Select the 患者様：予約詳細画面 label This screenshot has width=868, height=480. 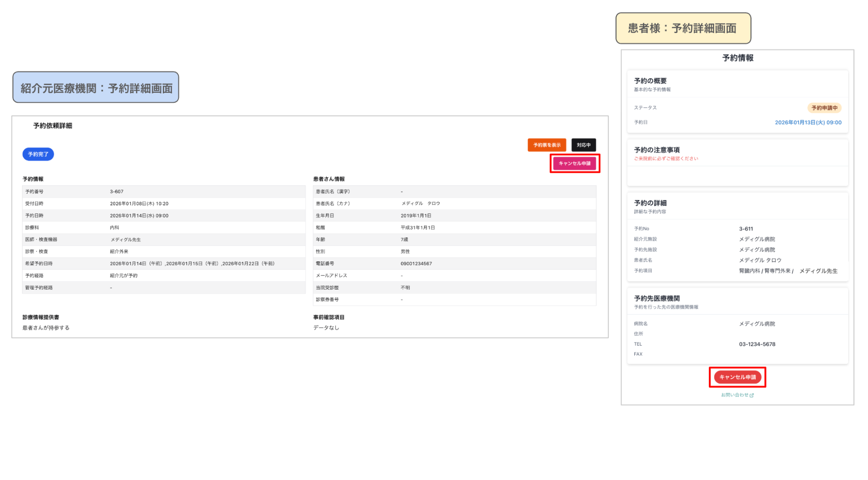(683, 28)
